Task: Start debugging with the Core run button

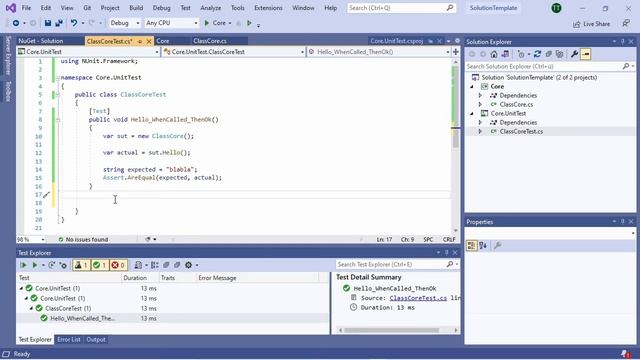Action: 215,23
